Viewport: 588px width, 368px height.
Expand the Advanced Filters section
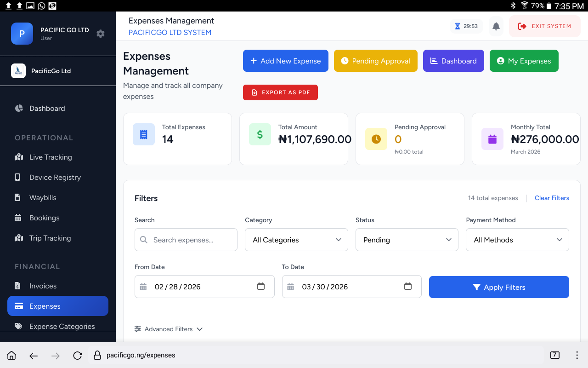[168, 329]
